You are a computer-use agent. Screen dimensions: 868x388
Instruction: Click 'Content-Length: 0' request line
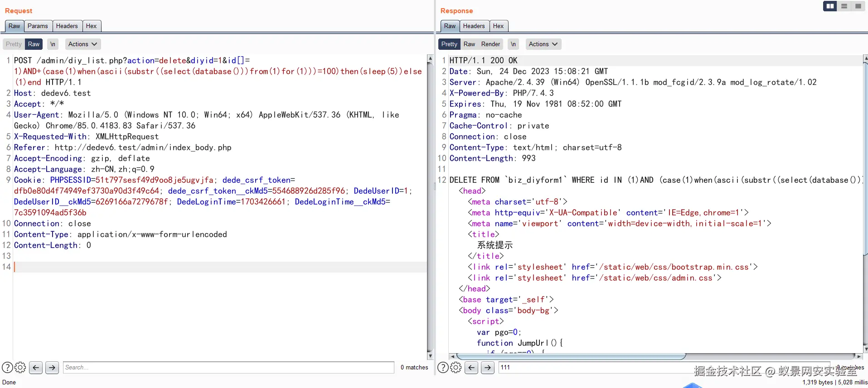[53, 245]
